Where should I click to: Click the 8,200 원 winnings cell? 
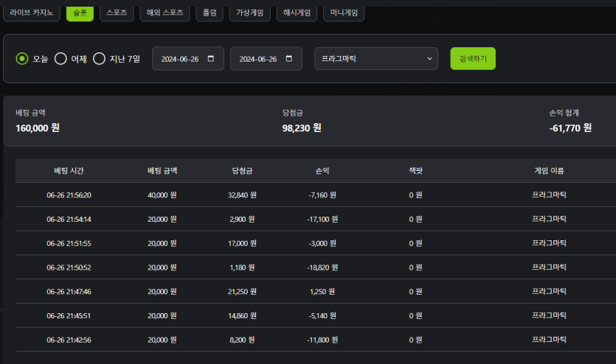point(243,340)
